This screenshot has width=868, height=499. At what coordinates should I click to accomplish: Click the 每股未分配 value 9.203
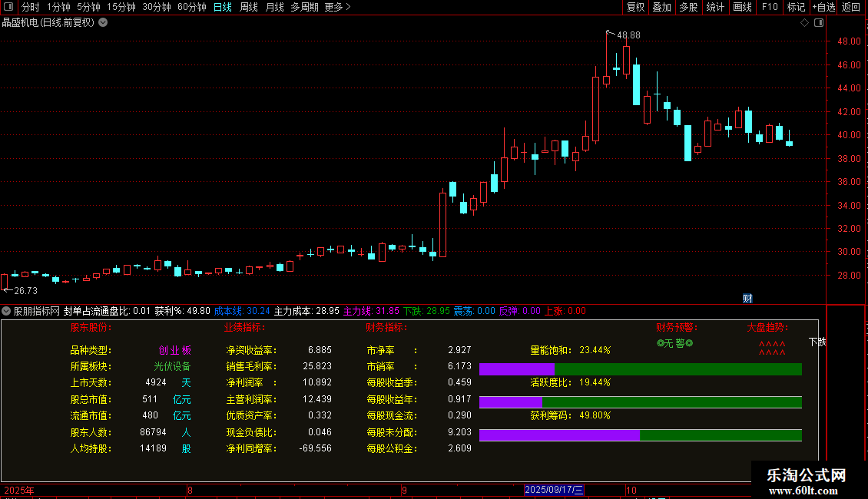(x=459, y=432)
